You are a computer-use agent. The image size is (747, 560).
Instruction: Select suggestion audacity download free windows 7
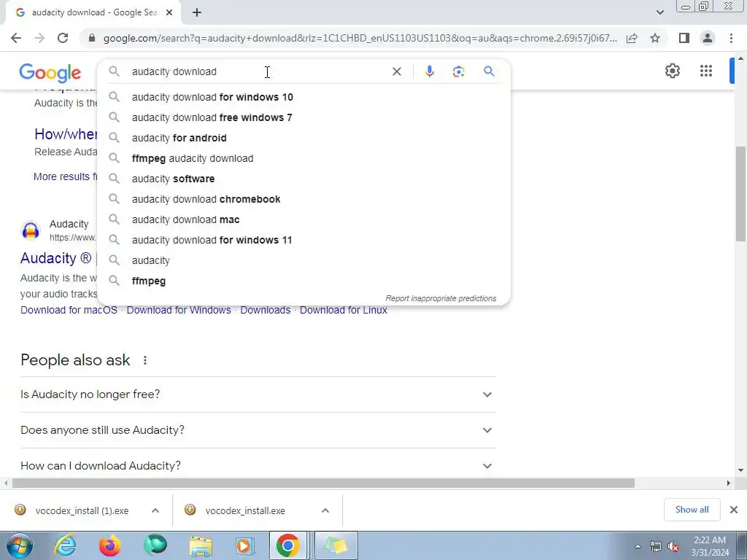[303, 117]
